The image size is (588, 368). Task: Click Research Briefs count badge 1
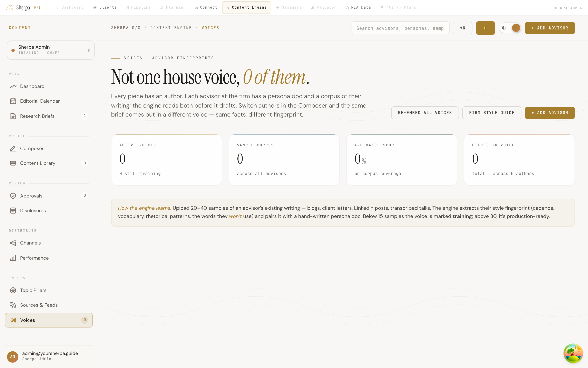pos(85,116)
